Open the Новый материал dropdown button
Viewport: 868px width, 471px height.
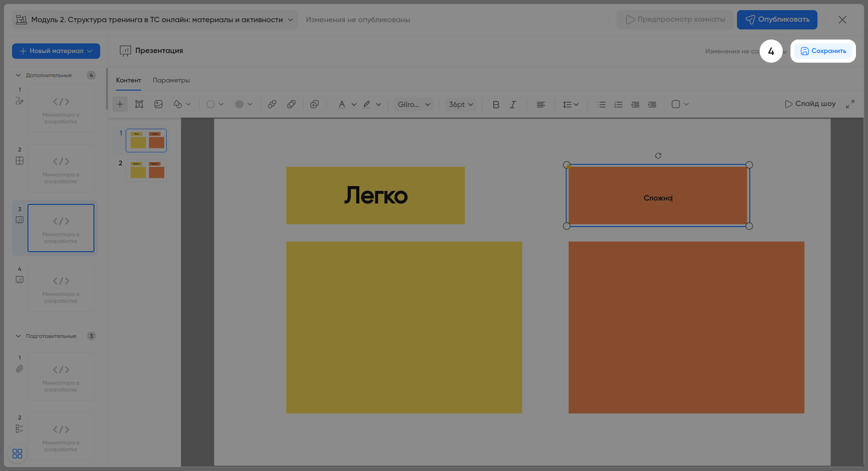click(56, 51)
